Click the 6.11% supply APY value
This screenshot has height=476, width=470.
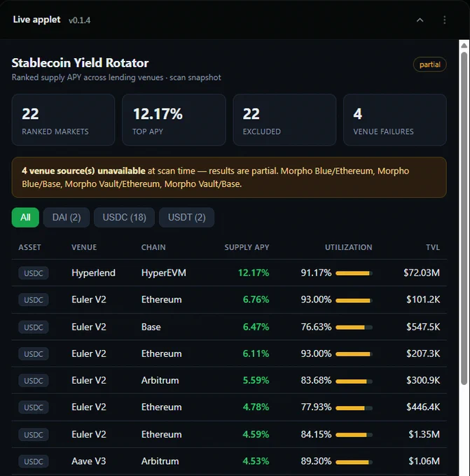[256, 353]
